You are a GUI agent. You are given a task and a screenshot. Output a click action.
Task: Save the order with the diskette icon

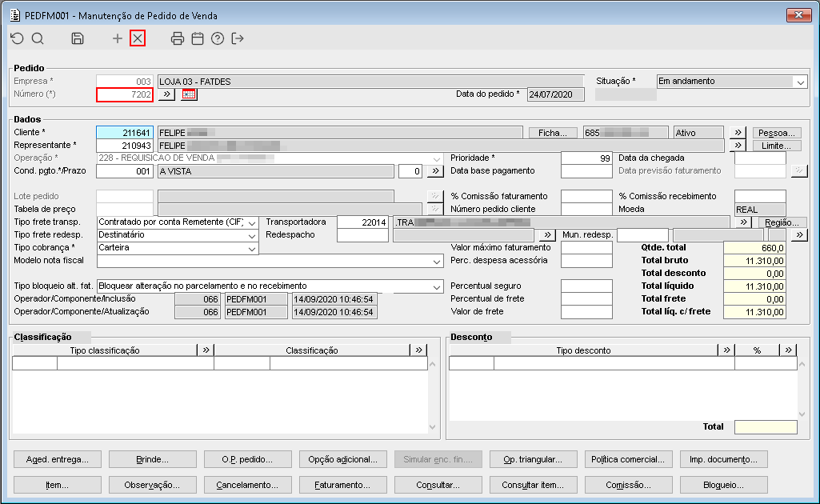[x=78, y=38]
